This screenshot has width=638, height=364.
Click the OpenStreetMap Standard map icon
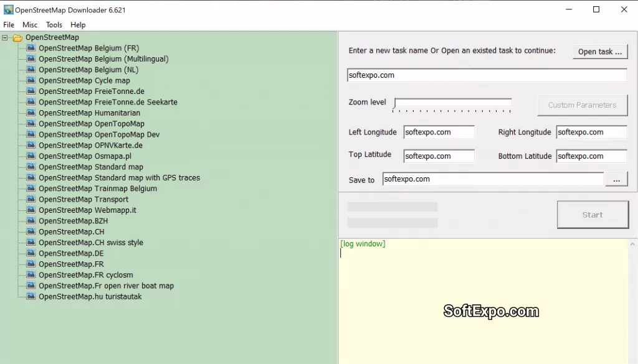31,167
